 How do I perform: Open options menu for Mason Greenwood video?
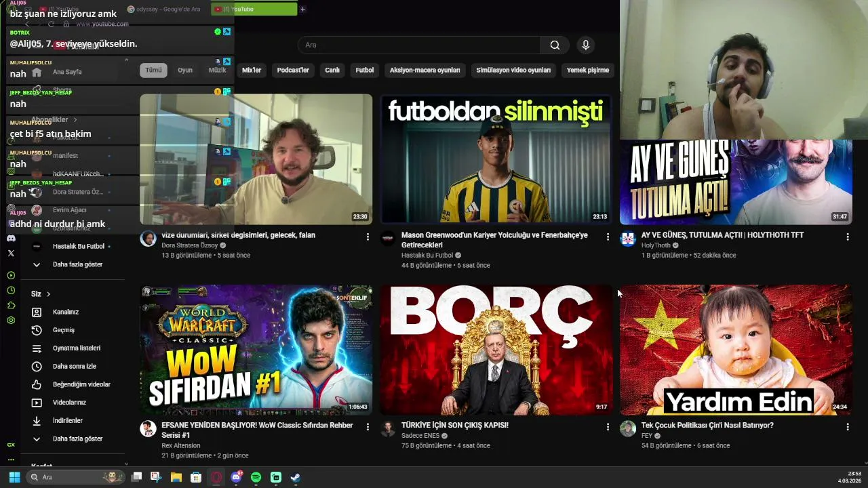[608, 237]
